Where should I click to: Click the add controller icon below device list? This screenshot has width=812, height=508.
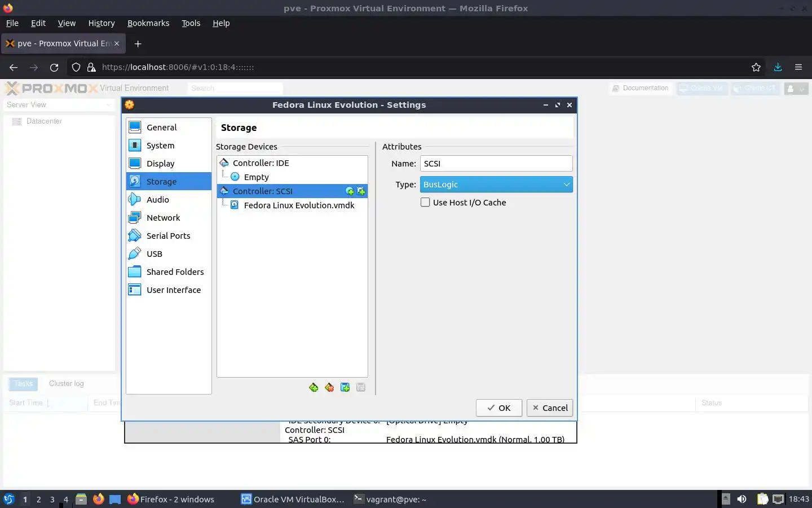tap(314, 387)
